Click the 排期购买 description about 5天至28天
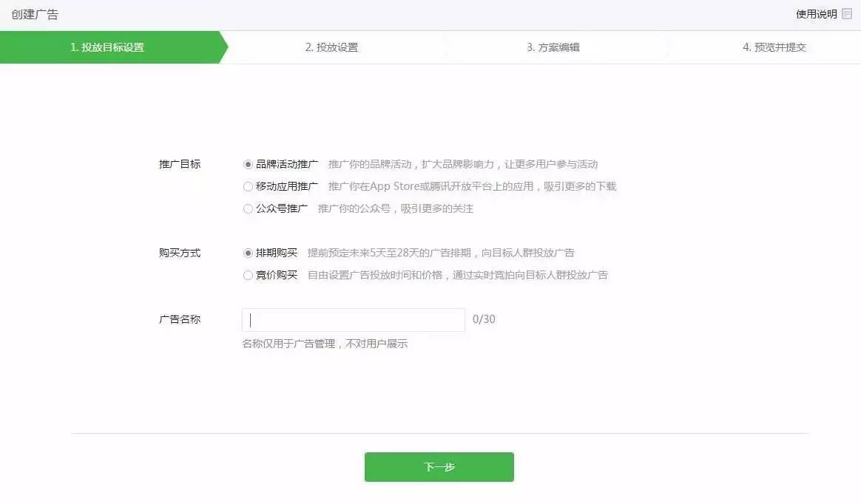The height and width of the screenshot is (504, 861). (441, 253)
